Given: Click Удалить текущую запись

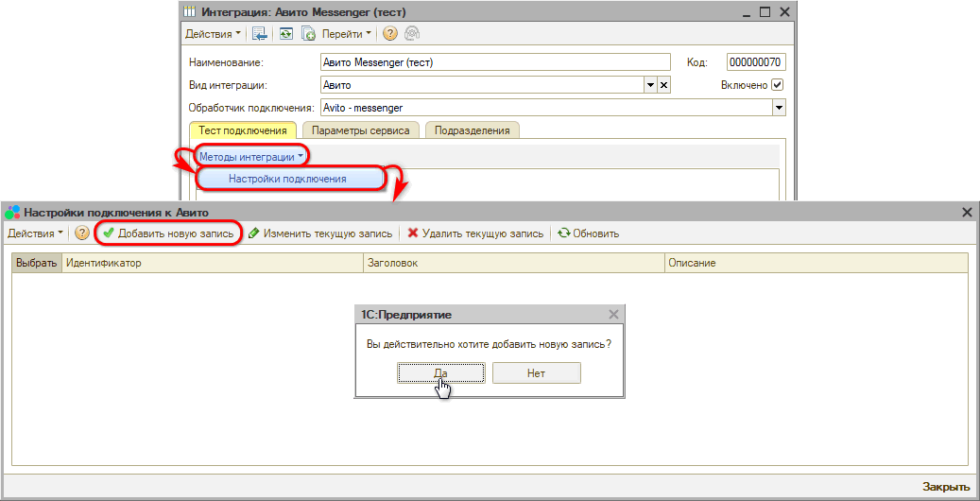Looking at the screenshot, I should [x=475, y=233].
